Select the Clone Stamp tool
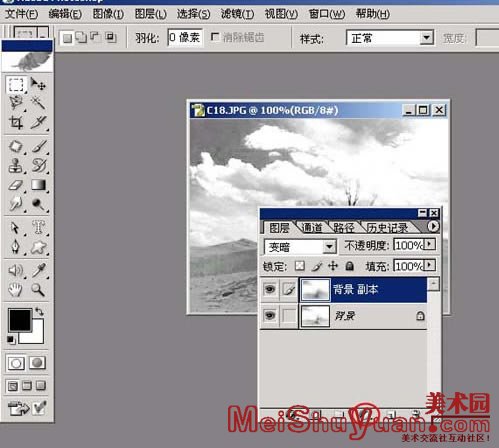The image size is (499, 448). pyautogui.click(x=16, y=165)
